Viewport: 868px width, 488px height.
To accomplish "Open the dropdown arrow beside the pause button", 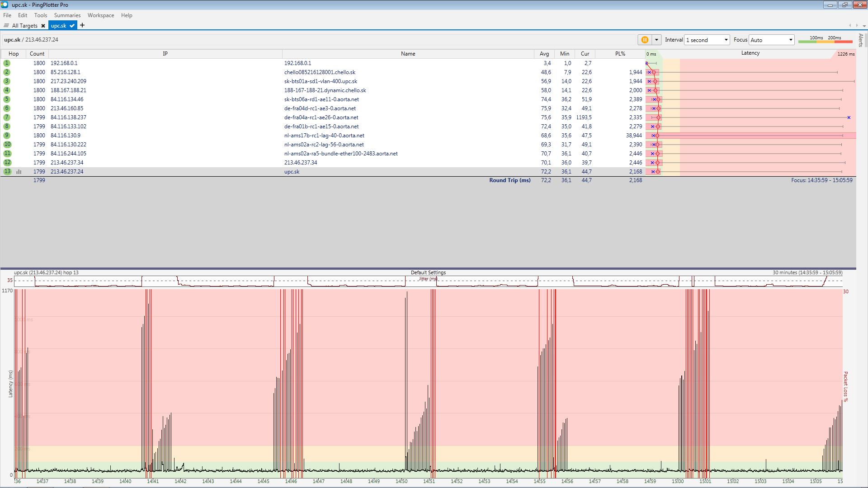I will point(656,40).
